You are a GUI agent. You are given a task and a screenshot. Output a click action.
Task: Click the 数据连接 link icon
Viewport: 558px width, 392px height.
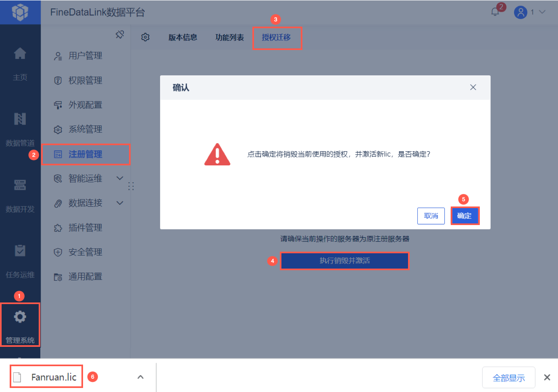58,204
